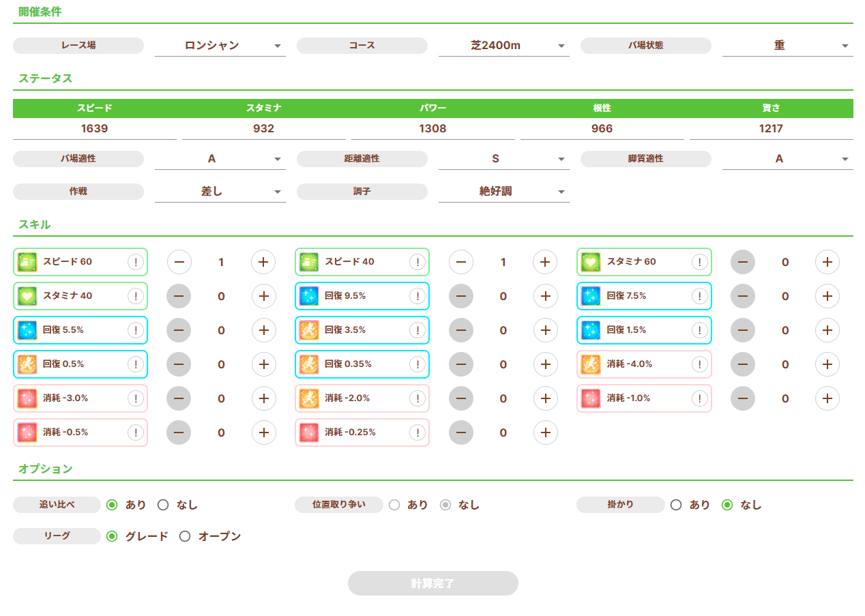Click the info icon for 消耗 -3.0%

(136, 398)
